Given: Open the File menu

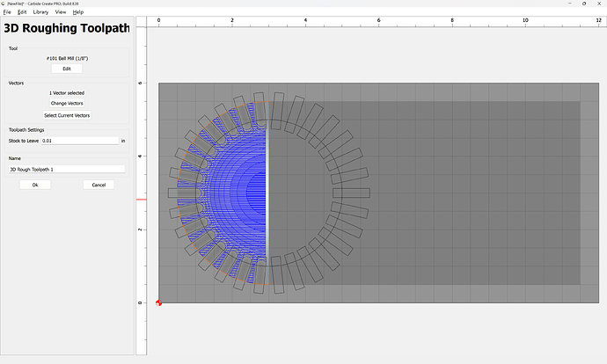Looking at the screenshot, I should pos(7,12).
